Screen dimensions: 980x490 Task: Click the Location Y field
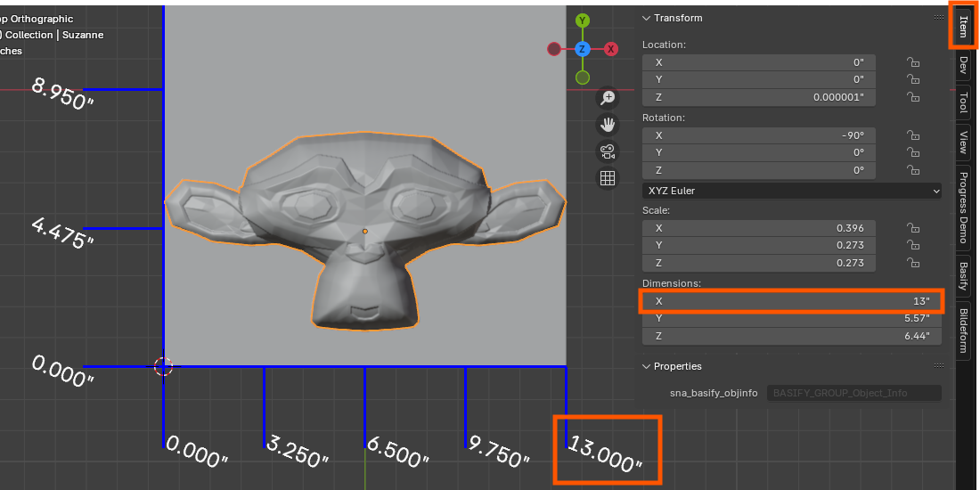pos(759,79)
